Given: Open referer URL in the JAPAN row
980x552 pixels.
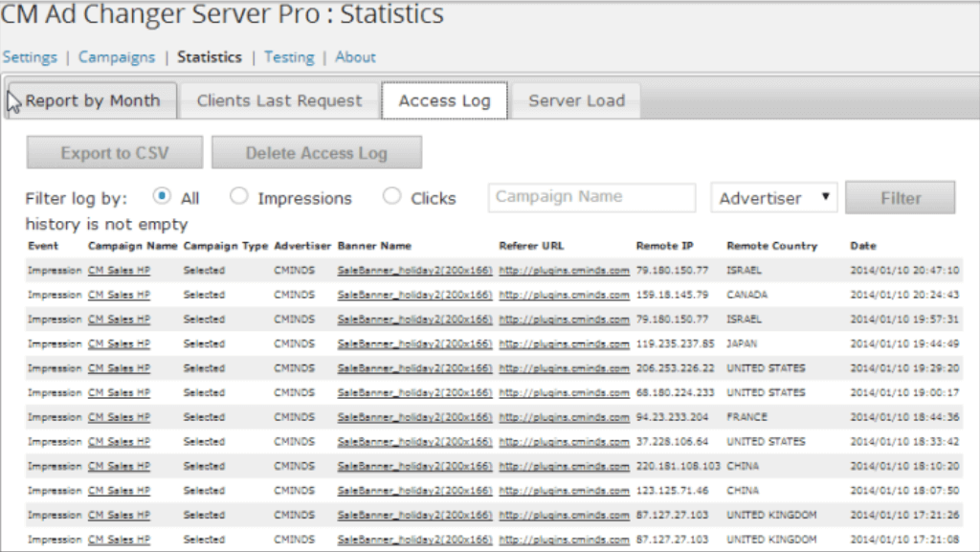Looking at the screenshot, I should pos(564,343).
